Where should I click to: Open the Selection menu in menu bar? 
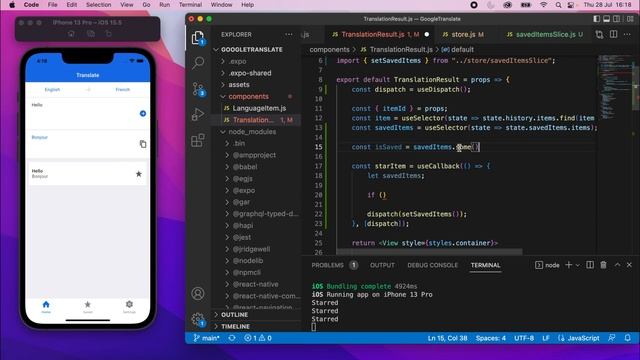[98, 5]
